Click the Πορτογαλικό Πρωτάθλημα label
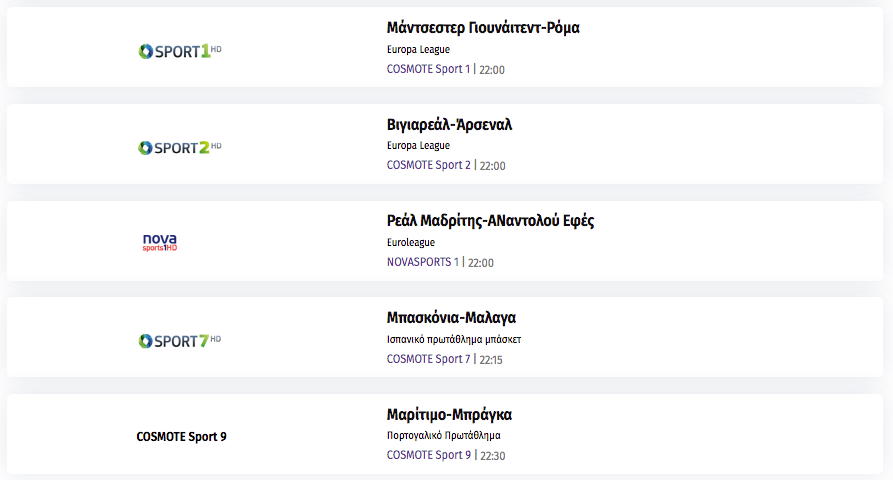Viewport: 893px width, 480px height. coord(444,436)
